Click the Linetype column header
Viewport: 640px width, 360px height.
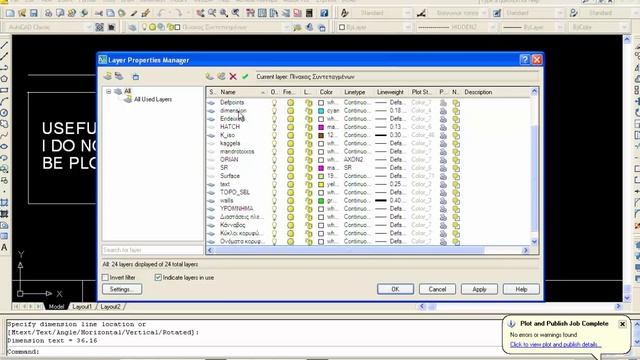point(357,92)
